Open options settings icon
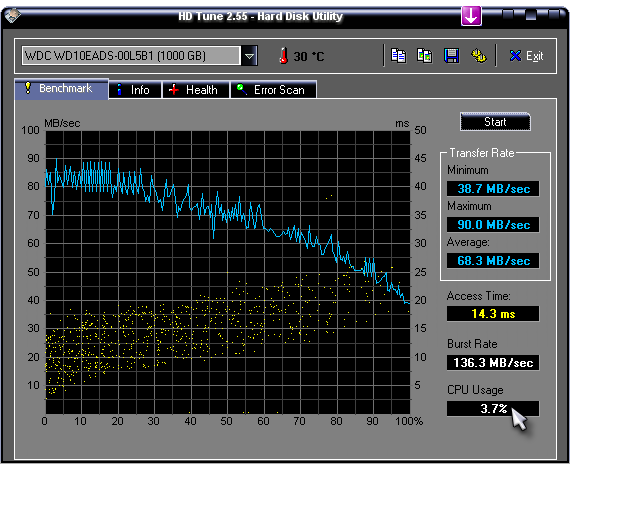The width and height of the screenshot is (640, 512). pos(478,56)
